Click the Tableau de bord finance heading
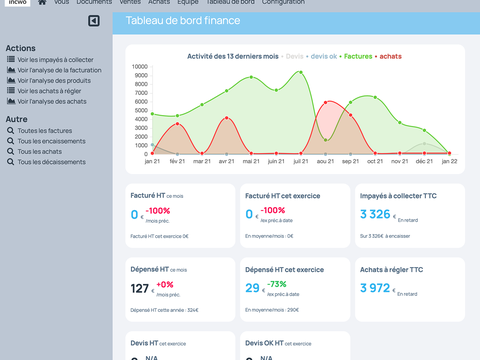480x360 pixels. click(x=183, y=21)
